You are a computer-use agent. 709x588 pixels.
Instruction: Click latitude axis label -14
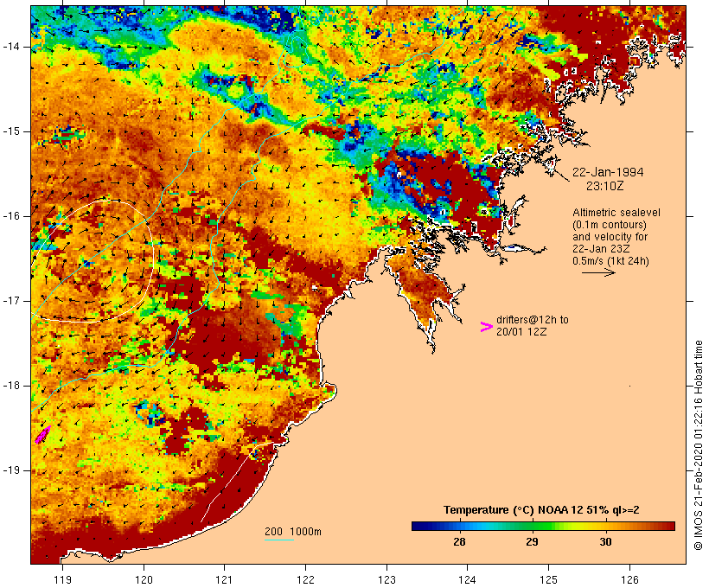tap(11, 47)
